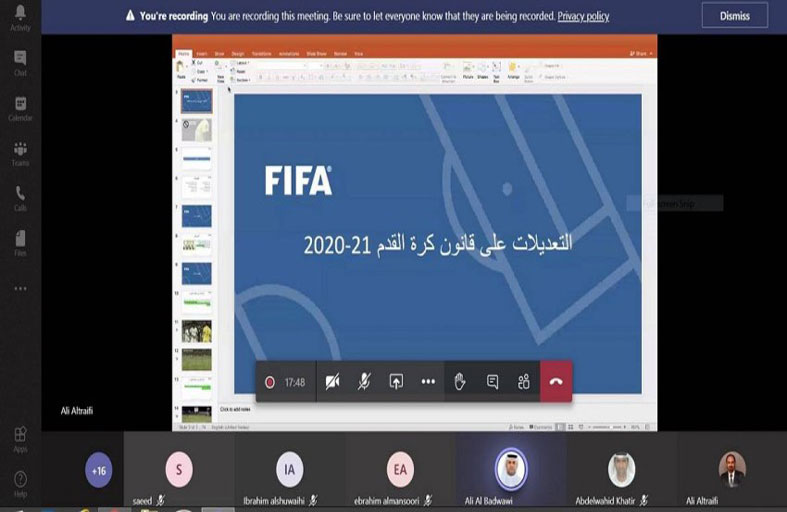Toggle the camera on in meeting controls

tap(332, 382)
